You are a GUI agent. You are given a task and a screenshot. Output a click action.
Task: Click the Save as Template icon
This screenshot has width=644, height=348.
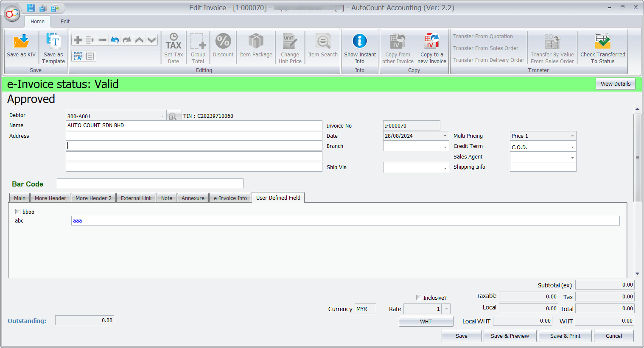tap(53, 41)
